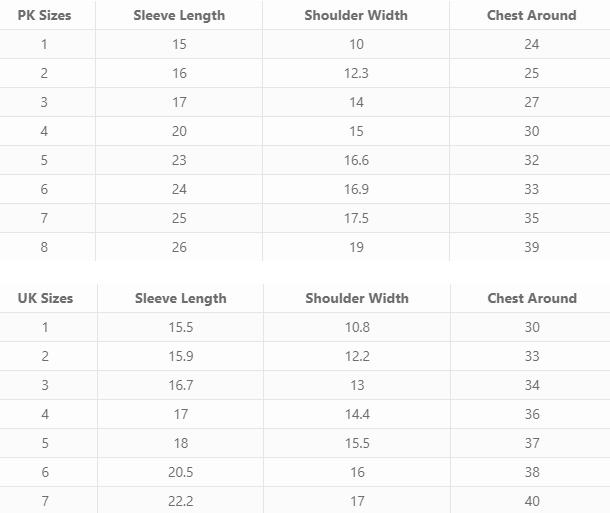Select the 14.4 shoulder width cell
The image size is (610, 513).
(357, 414)
